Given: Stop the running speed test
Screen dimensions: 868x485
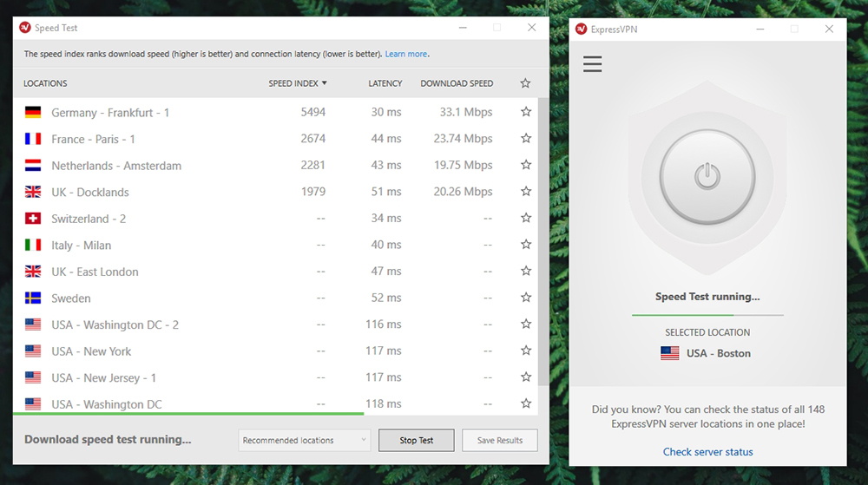Looking at the screenshot, I should click(417, 440).
